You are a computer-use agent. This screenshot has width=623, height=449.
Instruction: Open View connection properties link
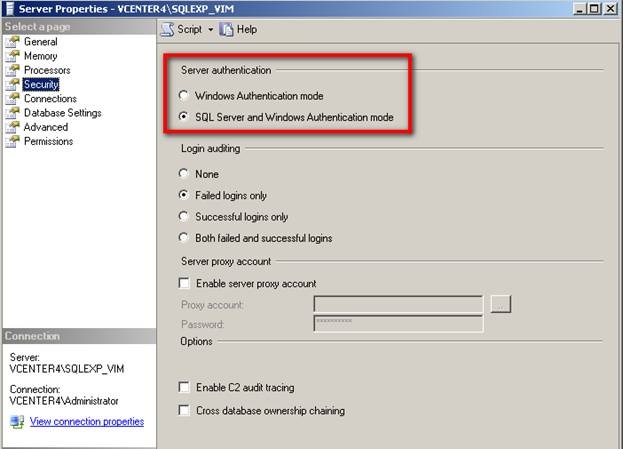tap(87, 422)
